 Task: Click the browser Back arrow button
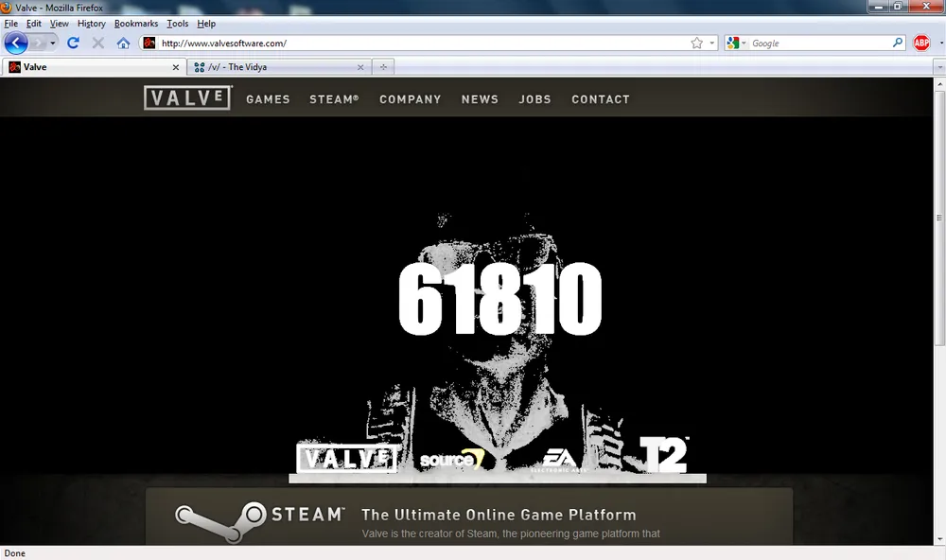16,44
